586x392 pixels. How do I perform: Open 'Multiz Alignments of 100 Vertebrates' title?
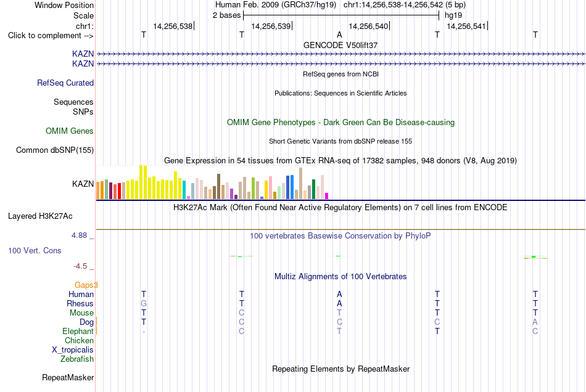tap(340, 277)
